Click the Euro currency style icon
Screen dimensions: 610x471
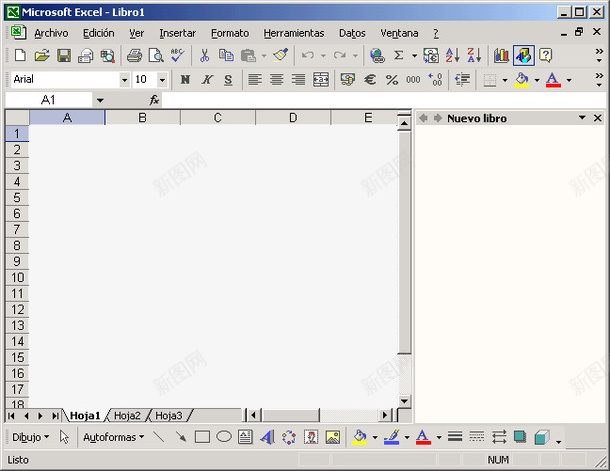tap(370, 80)
